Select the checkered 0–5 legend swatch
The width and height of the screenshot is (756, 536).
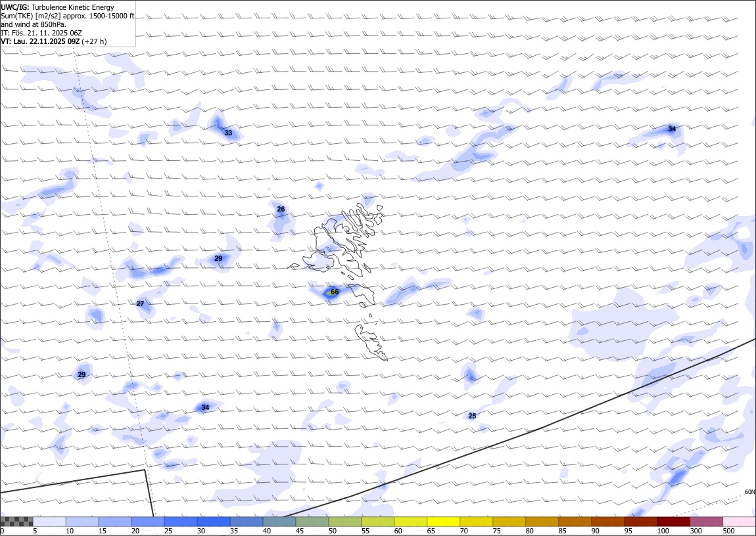pyautogui.click(x=16, y=522)
